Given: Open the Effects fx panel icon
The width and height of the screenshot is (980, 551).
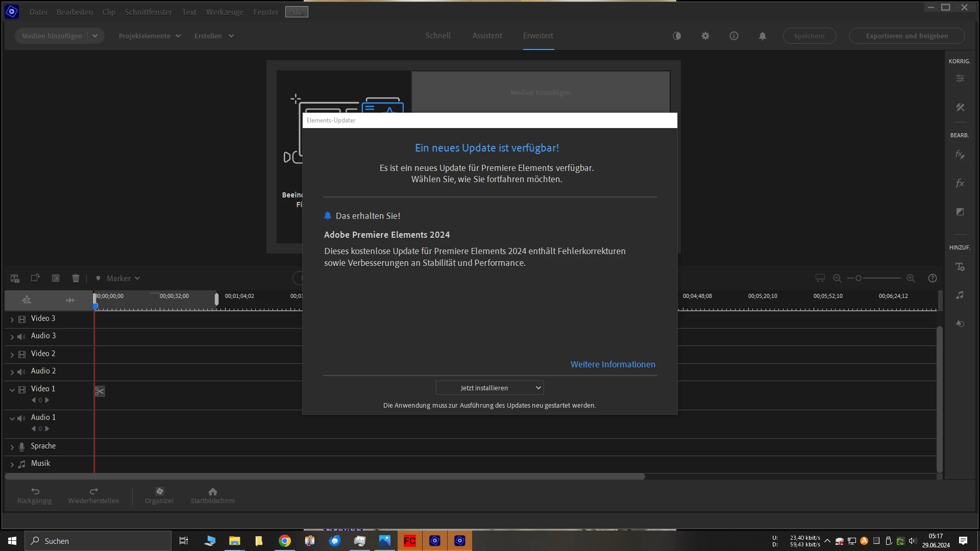Looking at the screenshot, I should (x=960, y=183).
